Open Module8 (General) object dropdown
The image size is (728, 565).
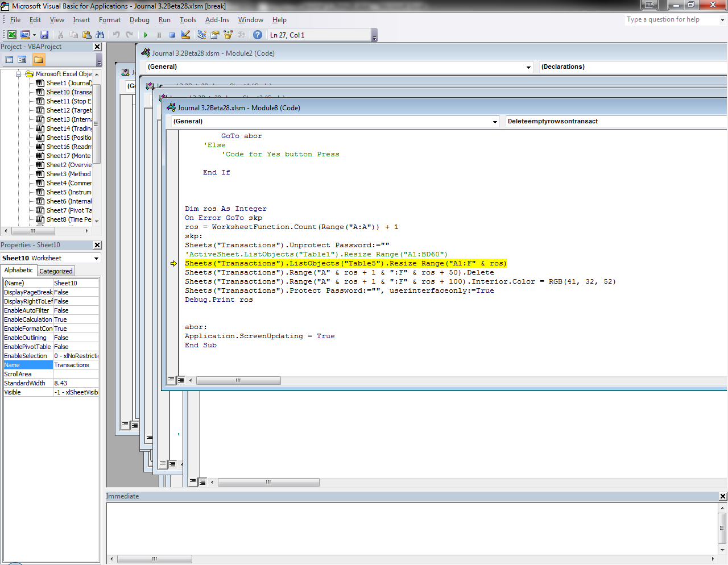[x=495, y=121]
